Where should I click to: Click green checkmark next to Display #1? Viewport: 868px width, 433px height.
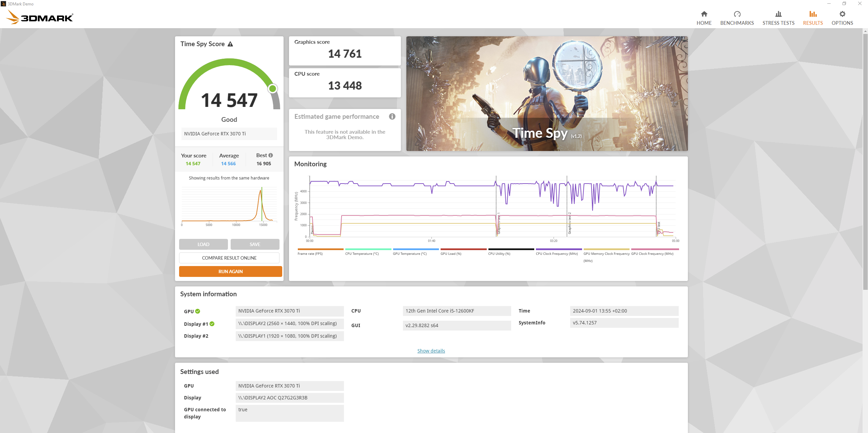pos(212,324)
